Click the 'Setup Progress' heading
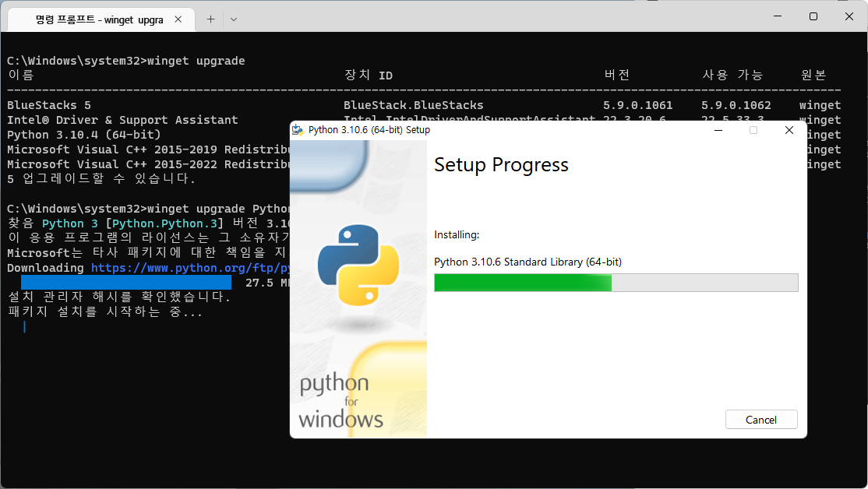Screen dimensions: 868x489 pyautogui.click(x=501, y=165)
